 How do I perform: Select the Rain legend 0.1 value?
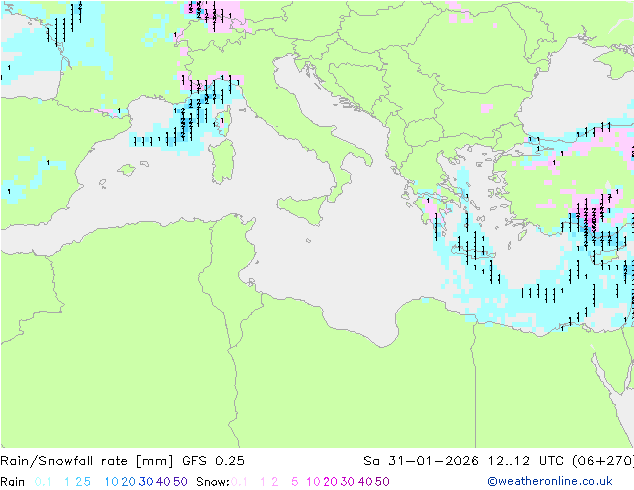pyautogui.click(x=43, y=482)
